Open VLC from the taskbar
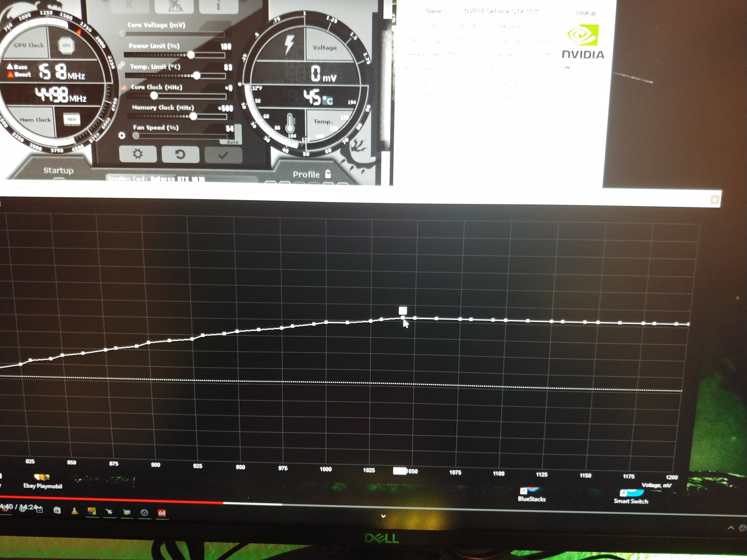Image resolution: width=747 pixels, height=560 pixels. click(x=75, y=511)
